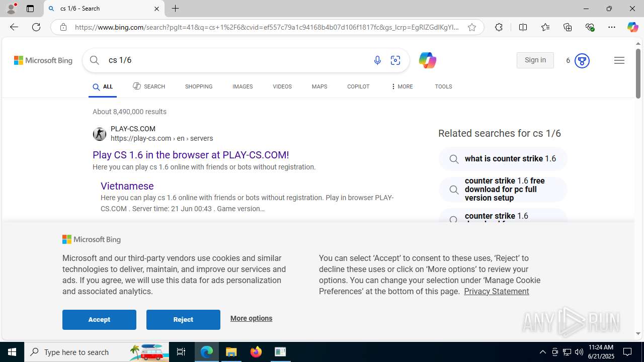Open the Windows Start menu

(x=12, y=352)
